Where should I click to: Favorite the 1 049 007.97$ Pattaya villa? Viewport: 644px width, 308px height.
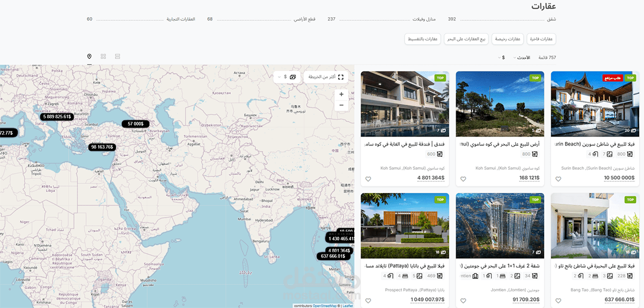[x=368, y=301]
